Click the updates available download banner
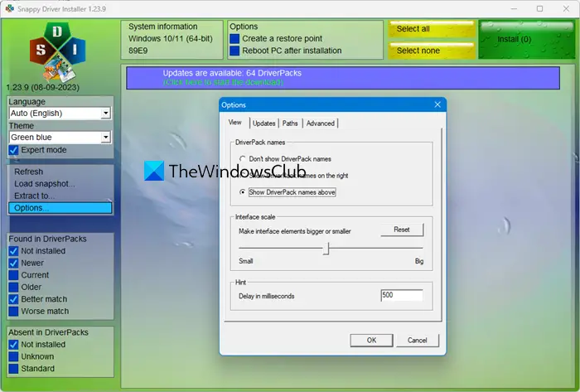This screenshot has height=392, width=580. click(x=343, y=78)
